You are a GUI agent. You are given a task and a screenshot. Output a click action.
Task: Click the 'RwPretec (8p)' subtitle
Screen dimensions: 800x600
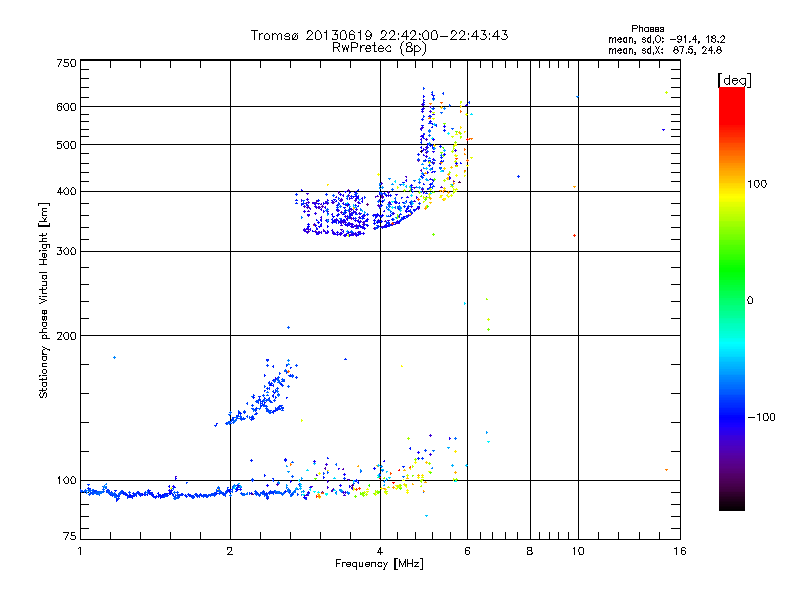(379, 48)
